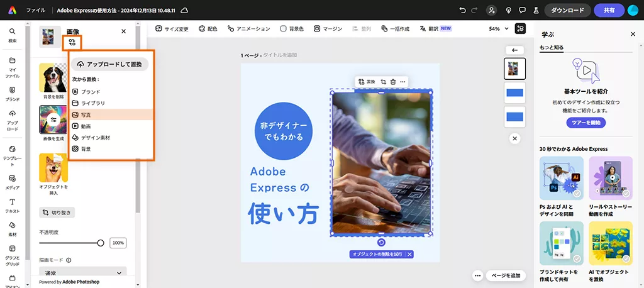Open 素材 in the sidebar
Viewport: 644px width, 288px height.
coord(13,230)
